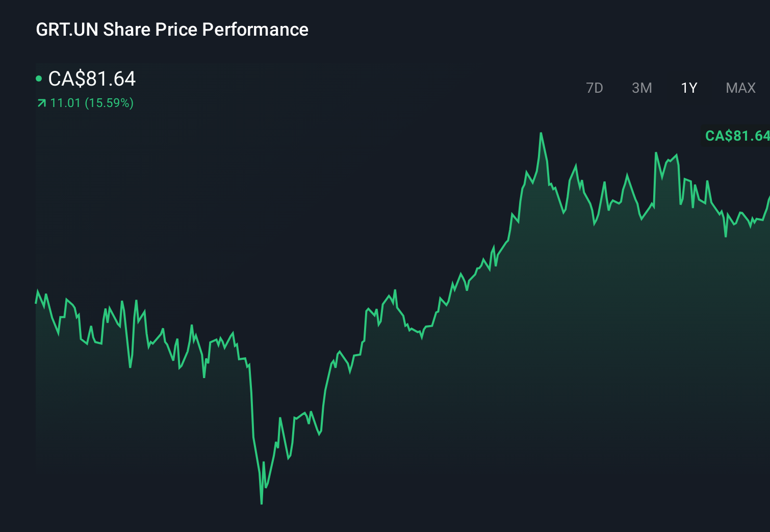This screenshot has width=770, height=532.
Task: Enable the 3M chart period
Action: (x=641, y=88)
